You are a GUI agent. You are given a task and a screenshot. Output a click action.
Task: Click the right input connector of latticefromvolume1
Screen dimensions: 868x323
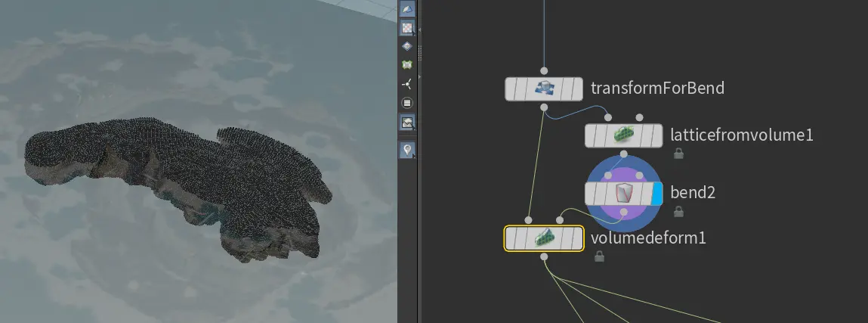point(639,117)
